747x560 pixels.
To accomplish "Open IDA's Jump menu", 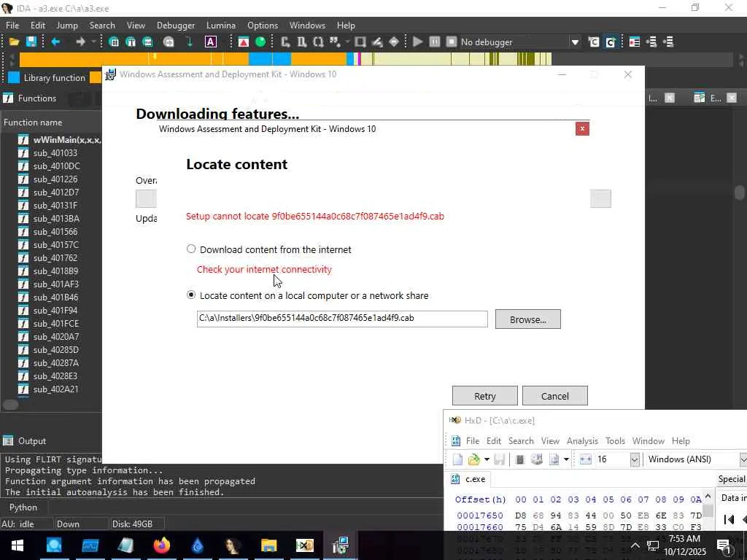I will click(66, 26).
